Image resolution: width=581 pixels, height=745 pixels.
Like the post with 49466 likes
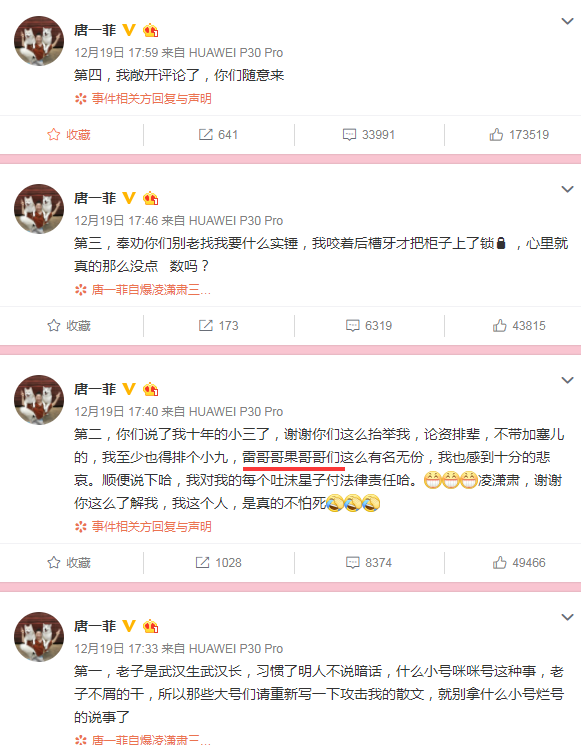click(x=519, y=563)
